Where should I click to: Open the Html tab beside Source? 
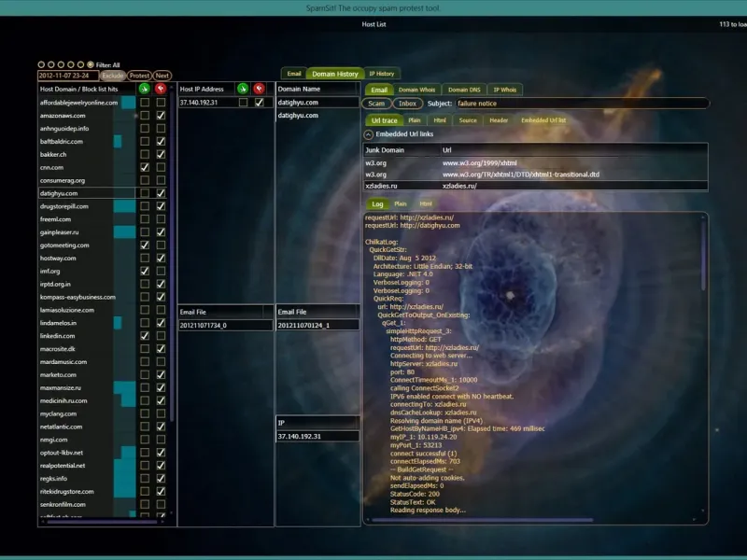tap(440, 120)
